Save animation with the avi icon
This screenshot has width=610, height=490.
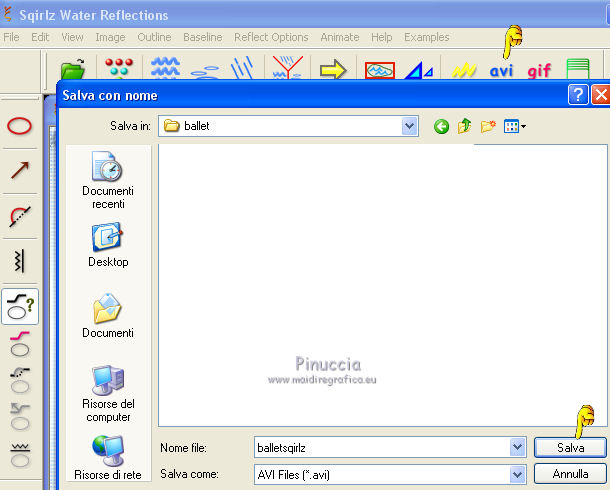(501, 71)
